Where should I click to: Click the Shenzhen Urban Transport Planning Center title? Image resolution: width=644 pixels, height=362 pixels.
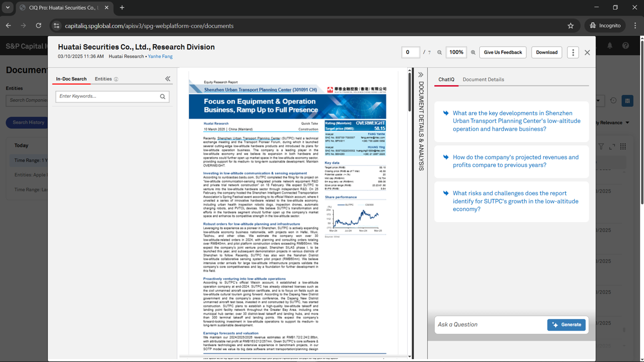pyautogui.click(x=261, y=89)
